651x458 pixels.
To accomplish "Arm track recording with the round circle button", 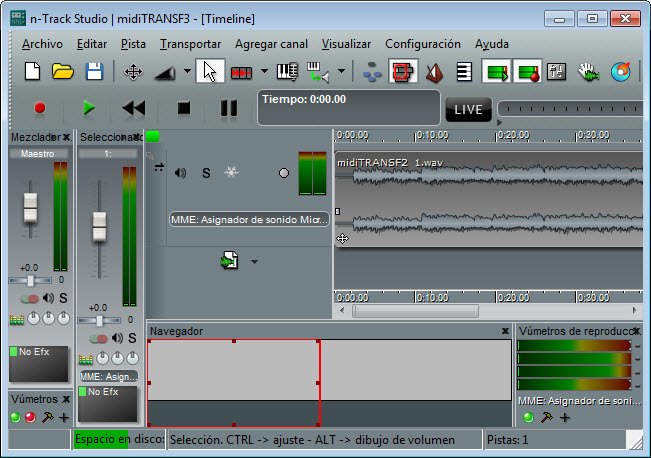I will tap(284, 173).
